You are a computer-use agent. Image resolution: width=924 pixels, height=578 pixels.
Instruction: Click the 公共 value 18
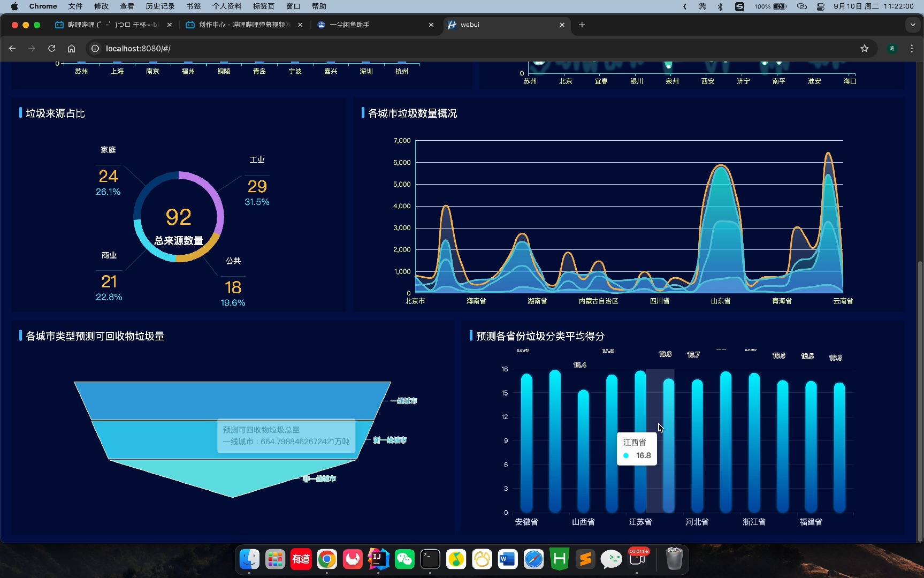click(x=233, y=287)
